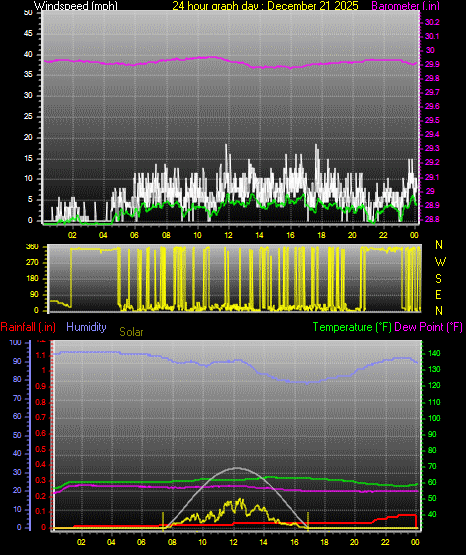Viewport: 466px width, 555px height.
Task: Select the Humidity legend label
Action: [86, 327]
